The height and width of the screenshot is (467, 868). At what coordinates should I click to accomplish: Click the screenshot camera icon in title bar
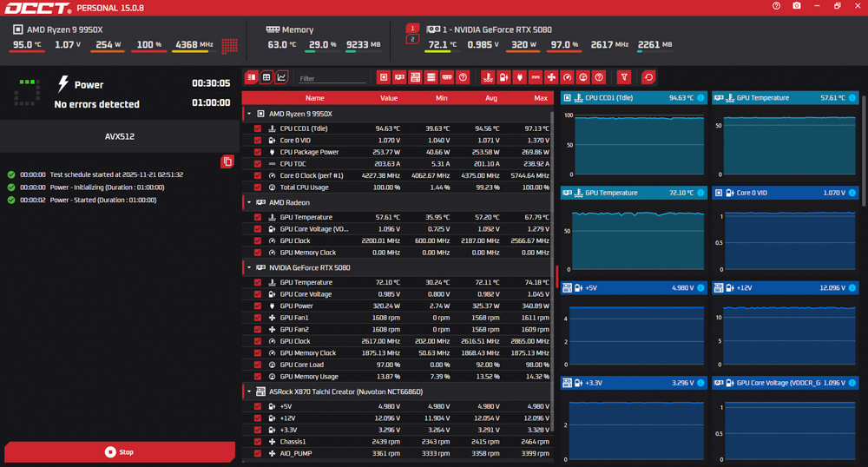pyautogui.click(x=797, y=6)
